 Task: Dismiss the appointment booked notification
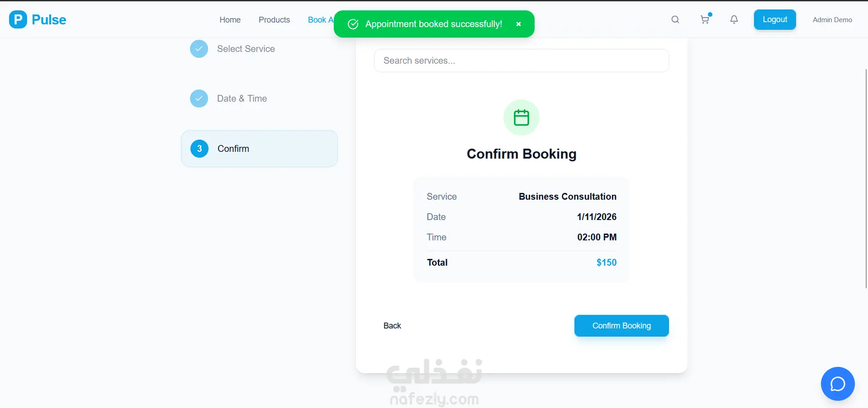point(518,24)
